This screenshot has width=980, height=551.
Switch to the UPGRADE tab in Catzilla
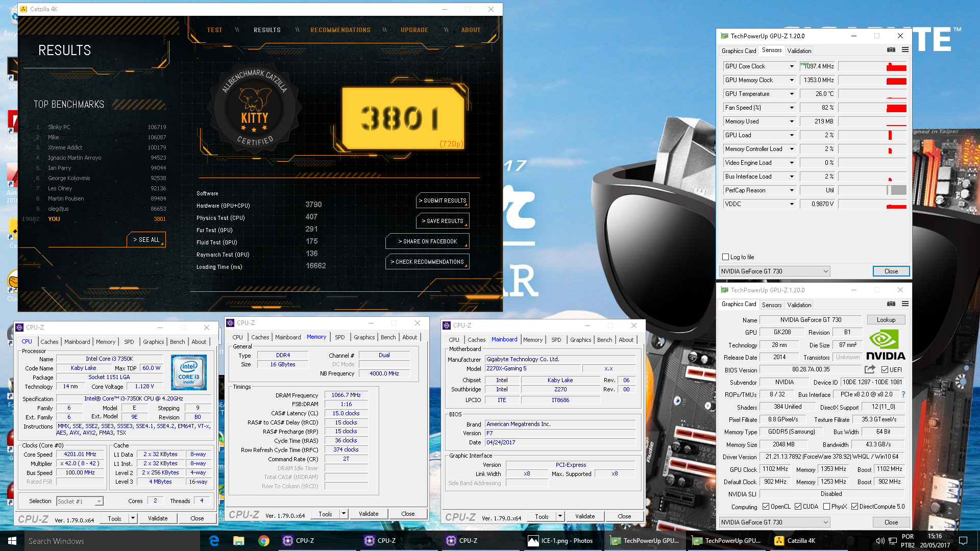(x=414, y=30)
